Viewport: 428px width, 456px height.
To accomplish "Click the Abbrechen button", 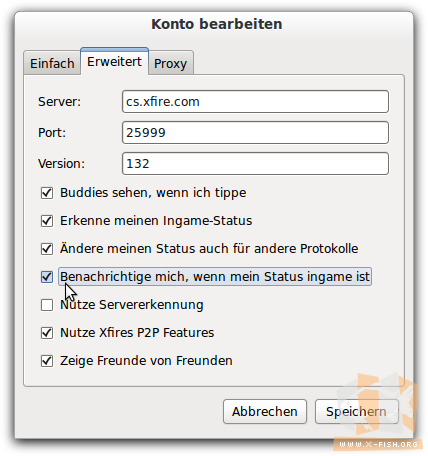I will tap(265, 412).
